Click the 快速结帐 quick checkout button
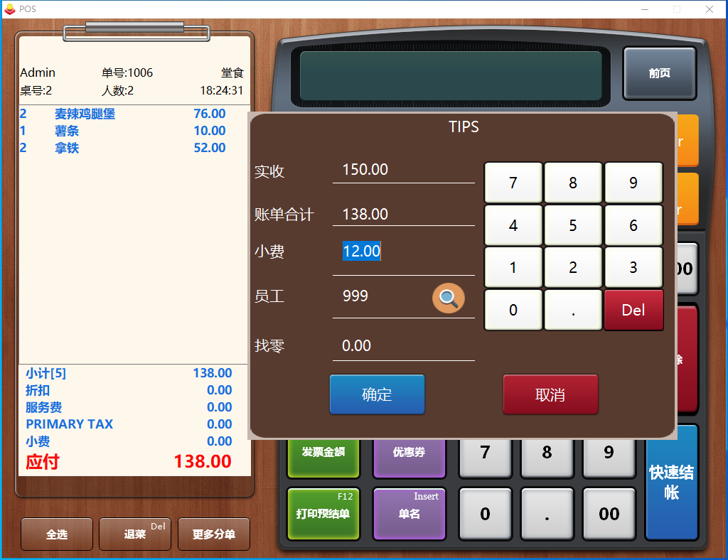 (x=671, y=483)
